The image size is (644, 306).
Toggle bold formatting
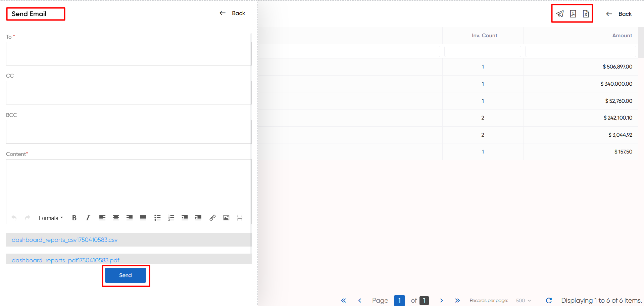pyautogui.click(x=74, y=218)
